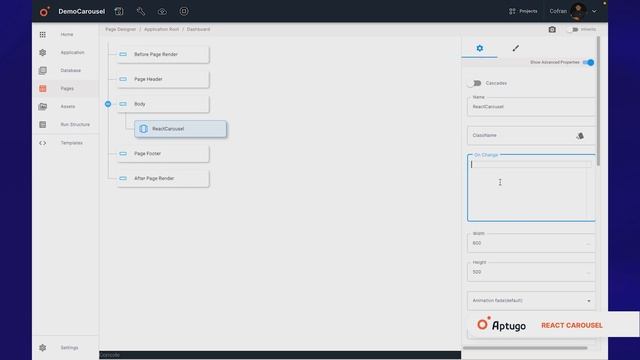Click the Assets icon in sidebar
640x360 pixels.
(43, 107)
